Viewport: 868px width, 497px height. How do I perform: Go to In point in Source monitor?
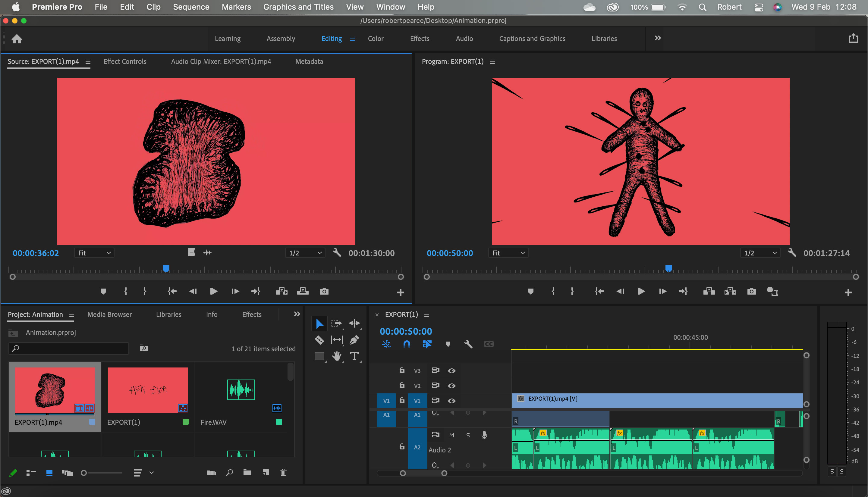[172, 291]
